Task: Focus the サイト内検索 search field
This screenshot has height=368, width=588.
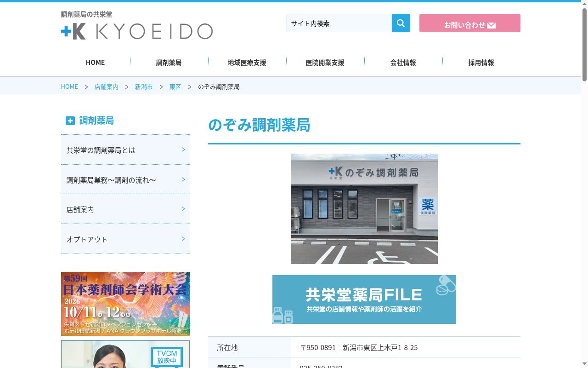Action: click(339, 23)
